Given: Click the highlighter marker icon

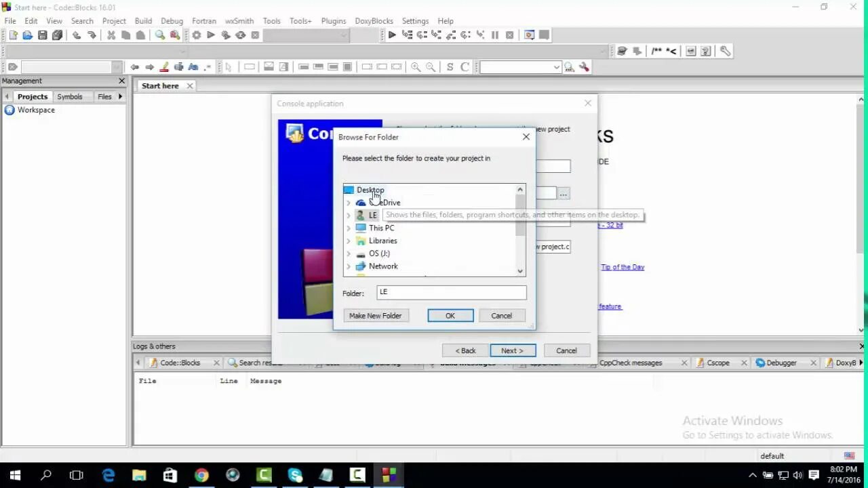Looking at the screenshot, I should click(x=164, y=67).
